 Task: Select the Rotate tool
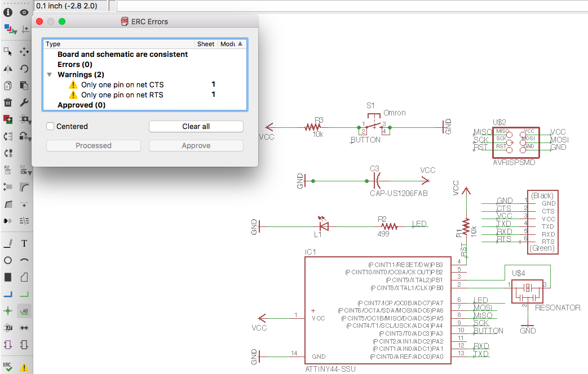24,69
